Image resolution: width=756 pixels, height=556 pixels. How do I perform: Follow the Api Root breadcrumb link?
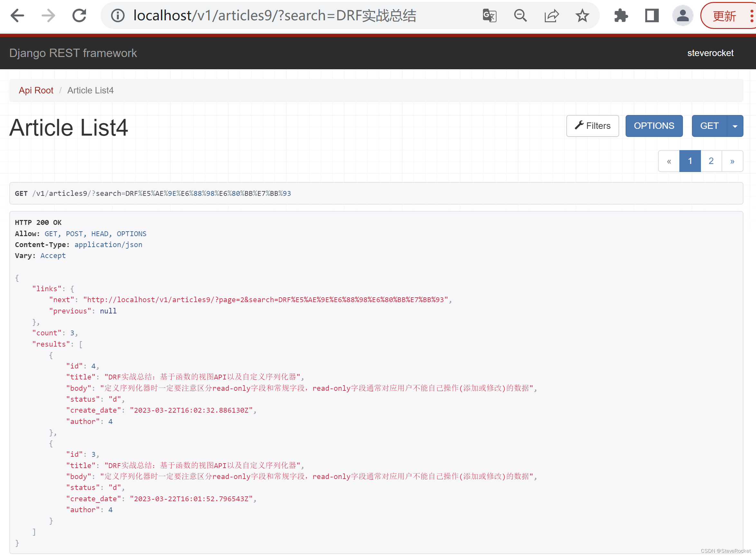(x=36, y=90)
